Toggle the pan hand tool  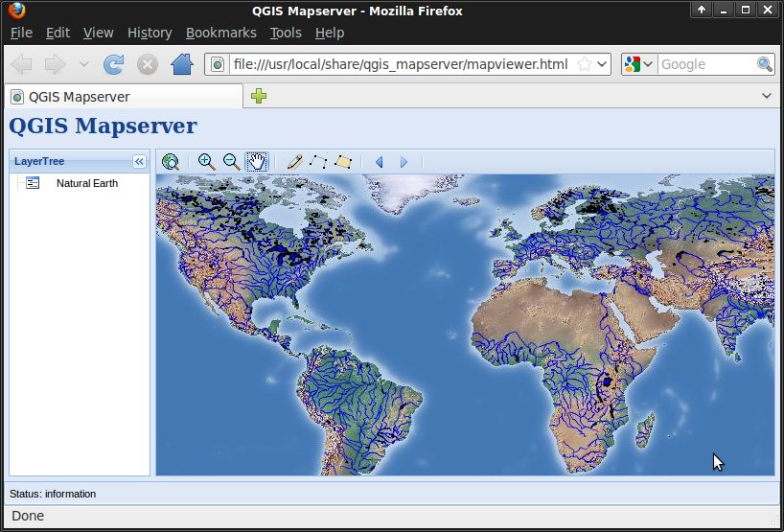pyautogui.click(x=257, y=162)
